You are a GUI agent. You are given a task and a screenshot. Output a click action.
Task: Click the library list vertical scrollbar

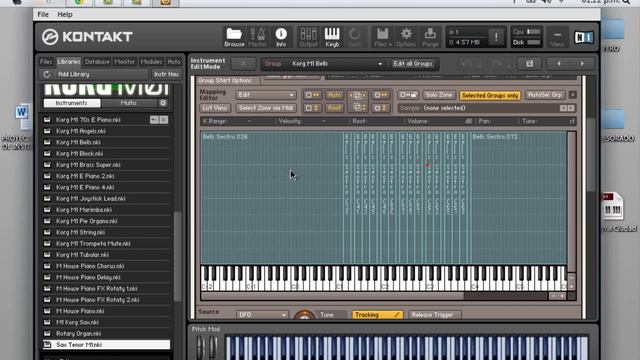click(x=177, y=256)
